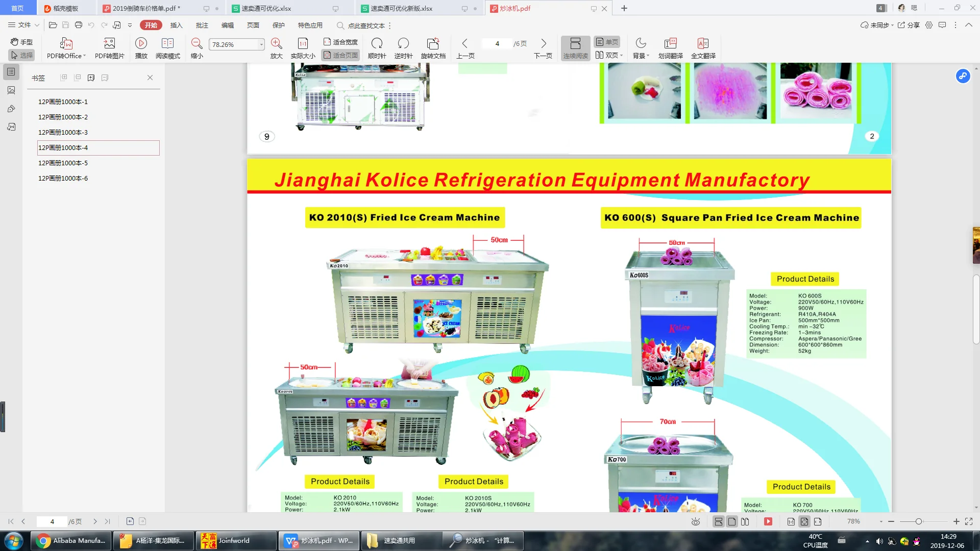The height and width of the screenshot is (551, 980).
Task: Click the Open file folder icon
Action: coord(53,25)
